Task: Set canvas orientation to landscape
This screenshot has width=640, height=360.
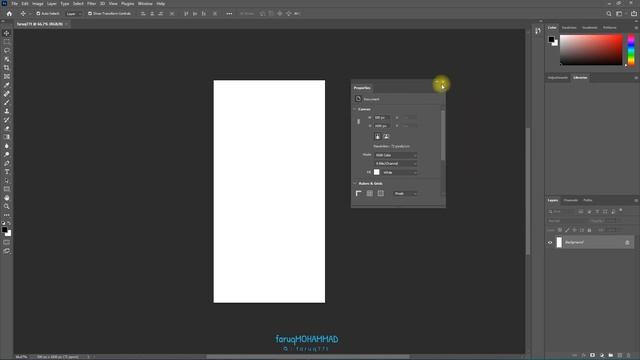Action: coord(386,136)
